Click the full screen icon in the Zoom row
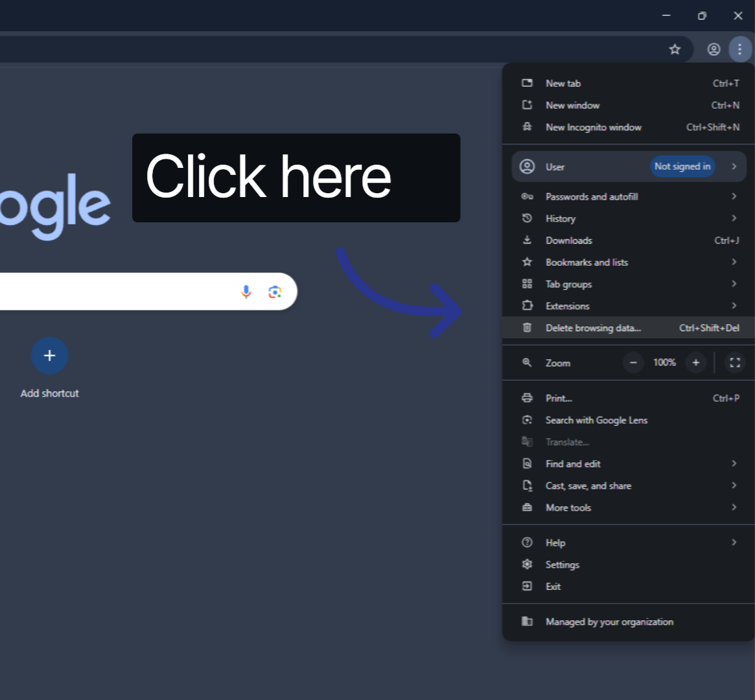Screen dimensions: 755x700 point(734,362)
